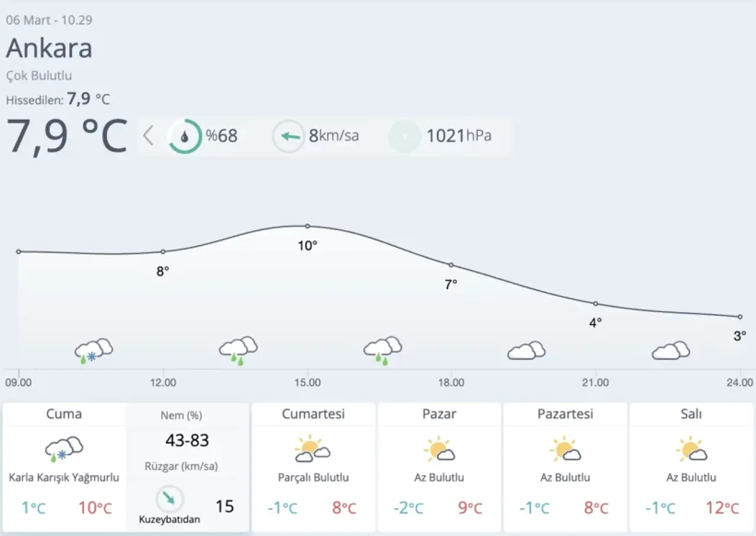Image resolution: width=756 pixels, height=536 pixels.
Task: Click the 4° data point on the curve
Action: pos(595,303)
